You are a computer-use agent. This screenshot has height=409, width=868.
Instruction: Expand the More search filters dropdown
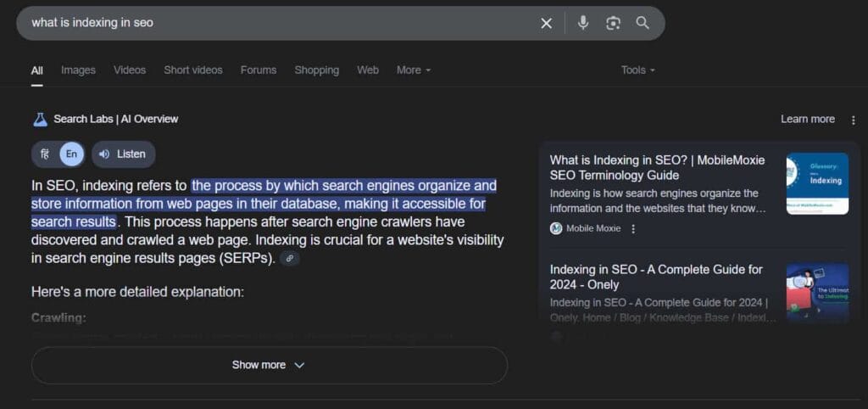(x=414, y=70)
